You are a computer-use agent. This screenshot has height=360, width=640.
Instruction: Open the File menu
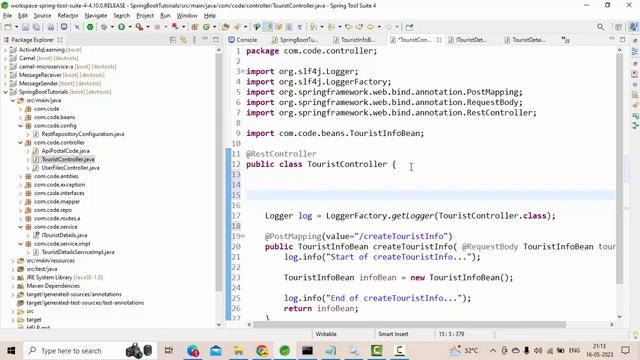point(7,16)
